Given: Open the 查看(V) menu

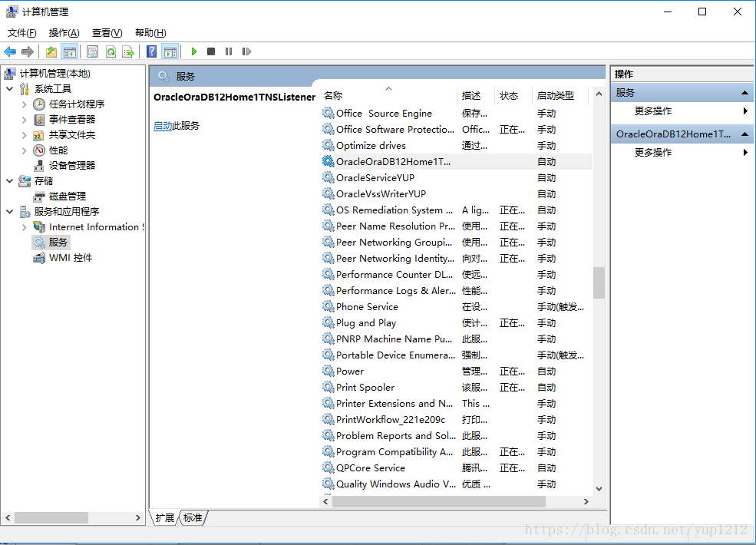Looking at the screenshot, I should pyautogui.click(x=107, y=33).
